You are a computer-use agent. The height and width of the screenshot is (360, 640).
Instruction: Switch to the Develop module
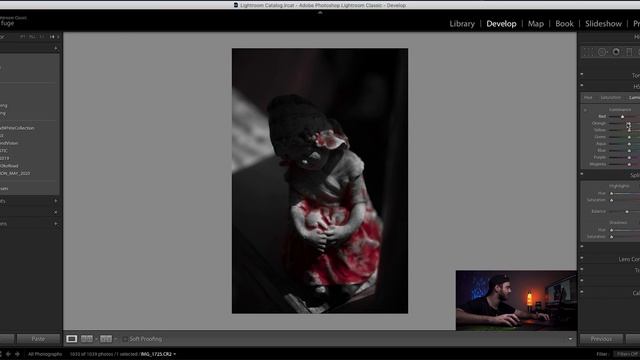point(501,24)
